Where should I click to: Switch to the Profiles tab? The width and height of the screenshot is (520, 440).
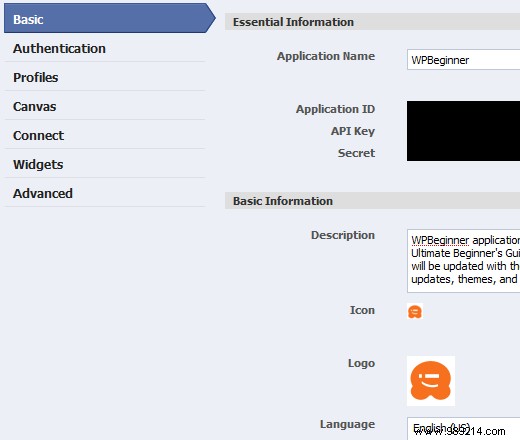click(x=105, y=77)
